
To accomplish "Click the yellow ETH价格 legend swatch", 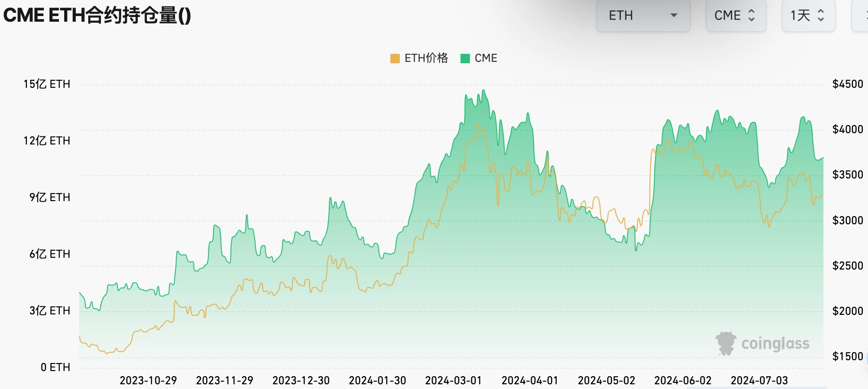I will click(x=395, y=59).
